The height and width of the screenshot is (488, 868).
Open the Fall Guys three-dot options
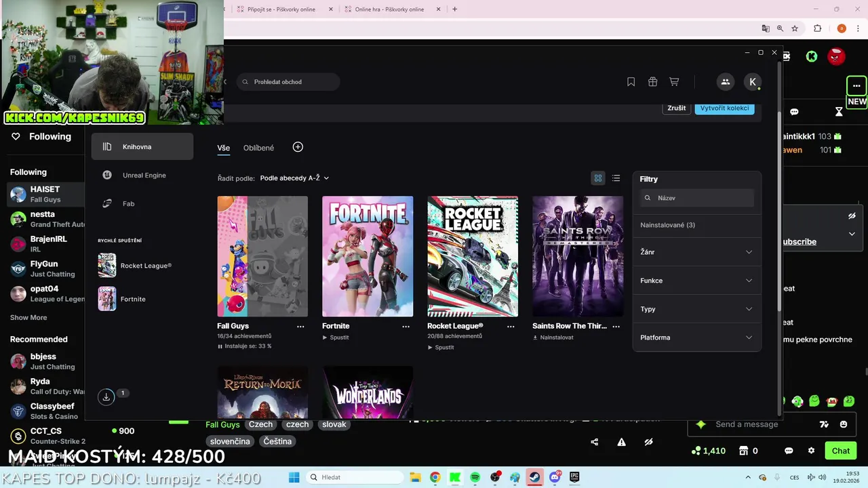(x=300, y=327)
